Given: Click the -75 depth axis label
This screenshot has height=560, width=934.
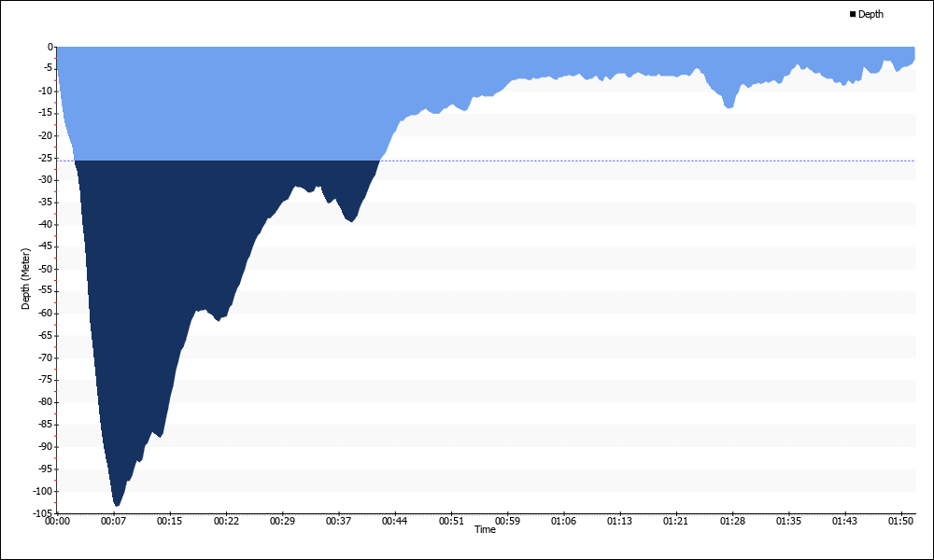Looking at the screenshot, I should click(x=47, y=380).
